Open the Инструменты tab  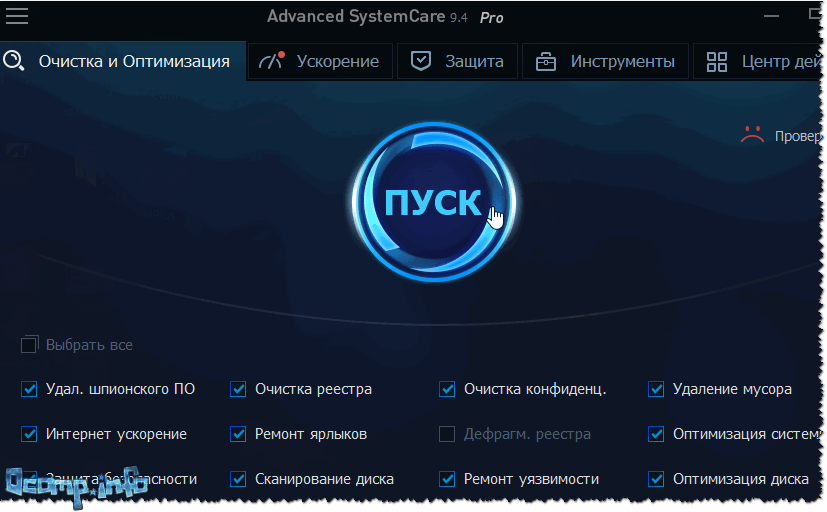pos(605,61)
